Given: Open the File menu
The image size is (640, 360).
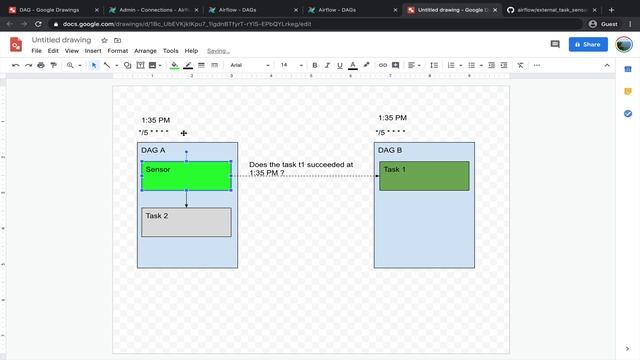Looking at the screenshot, I should click(x=36, y=51).
